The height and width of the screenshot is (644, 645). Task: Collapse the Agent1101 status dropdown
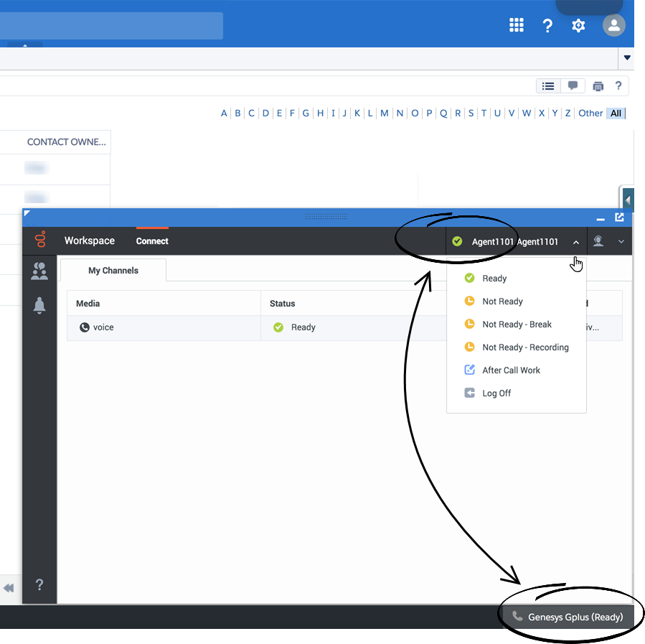pos(576,242)
